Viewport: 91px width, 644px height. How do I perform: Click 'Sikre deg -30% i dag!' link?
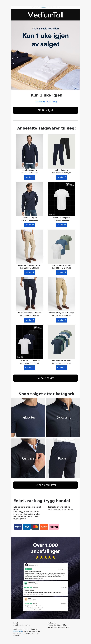[x=47, y=102]
